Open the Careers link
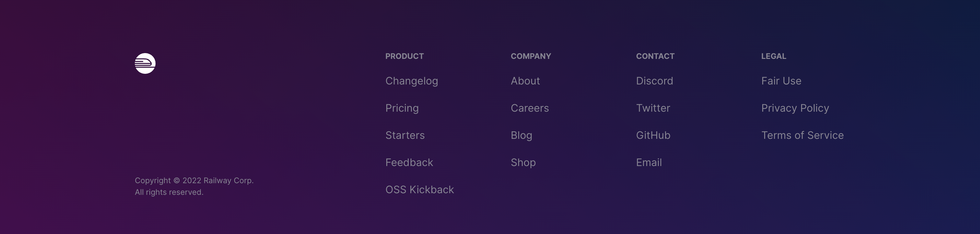The image size is (980, 234). pyautogui.click(x=530, y=108)
